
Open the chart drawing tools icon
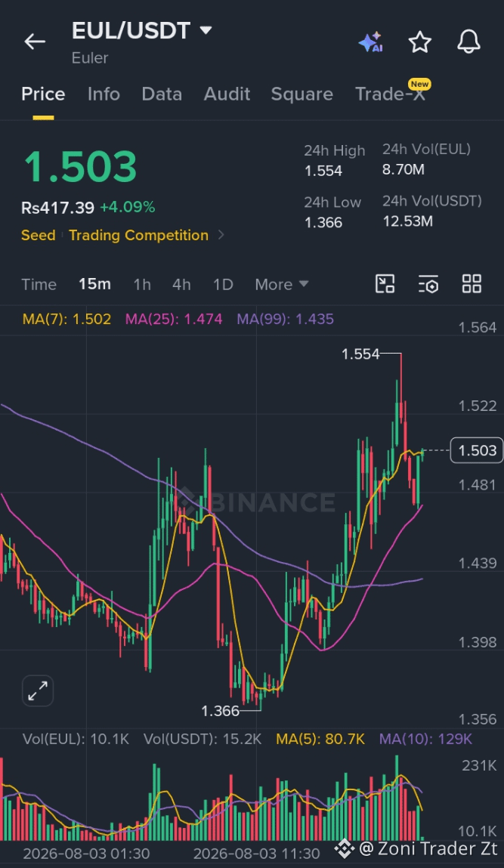(385, 284)
